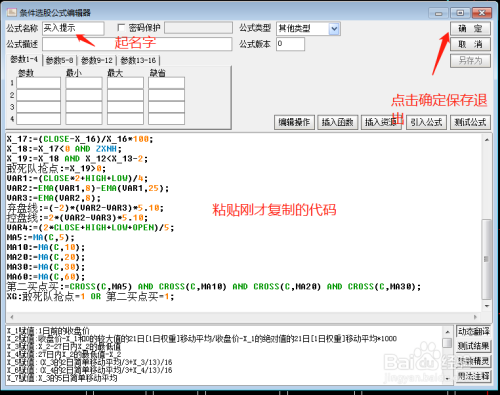This screenshot has width=500, height=395.
Task: Click parameter row 1 name field
Action: (39, 83)
